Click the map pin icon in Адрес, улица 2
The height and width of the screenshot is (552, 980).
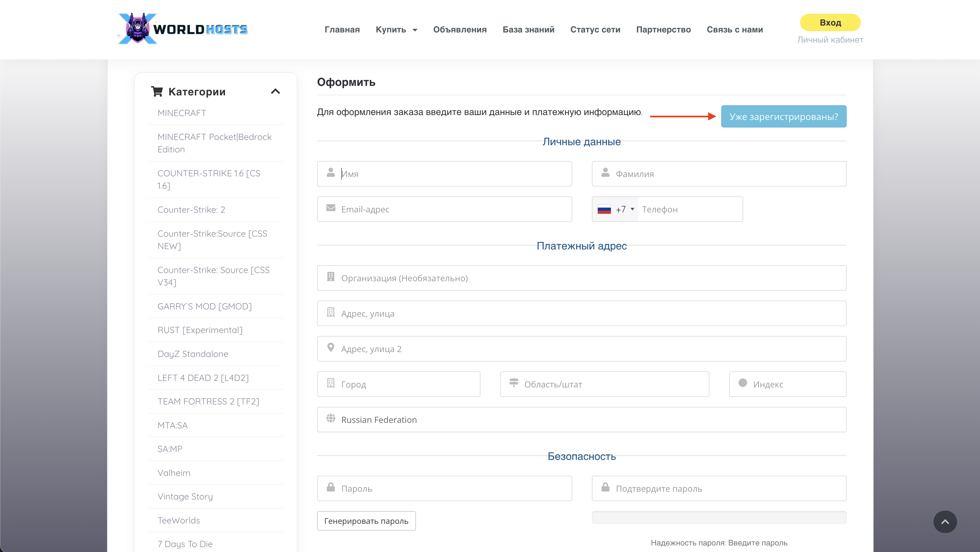coord(330,347)
